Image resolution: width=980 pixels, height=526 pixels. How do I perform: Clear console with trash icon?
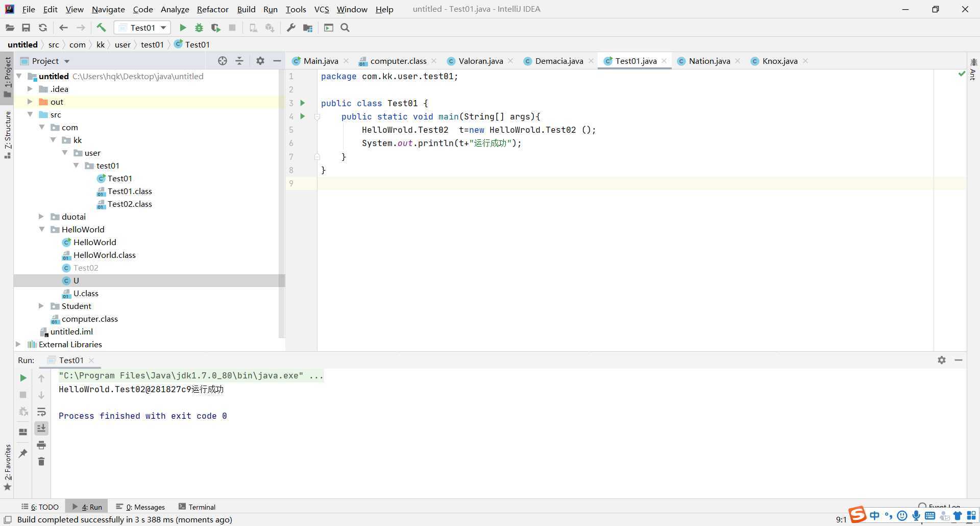coord(41,461)
